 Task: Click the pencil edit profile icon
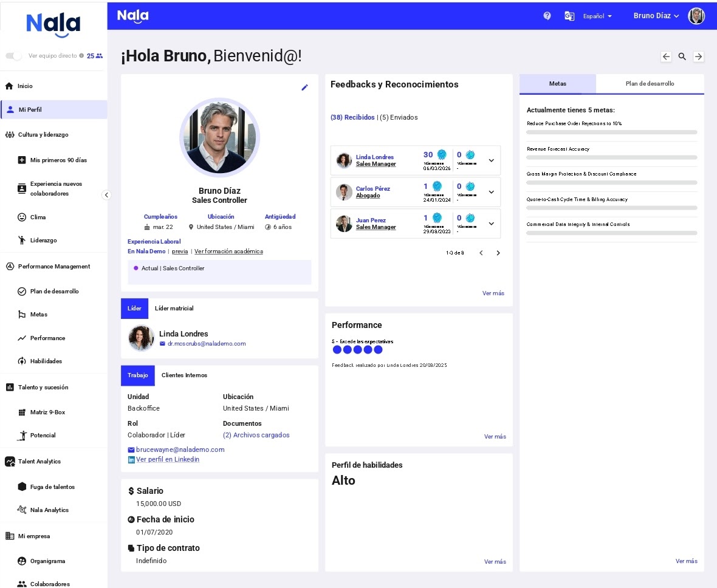tap(304, 87)
